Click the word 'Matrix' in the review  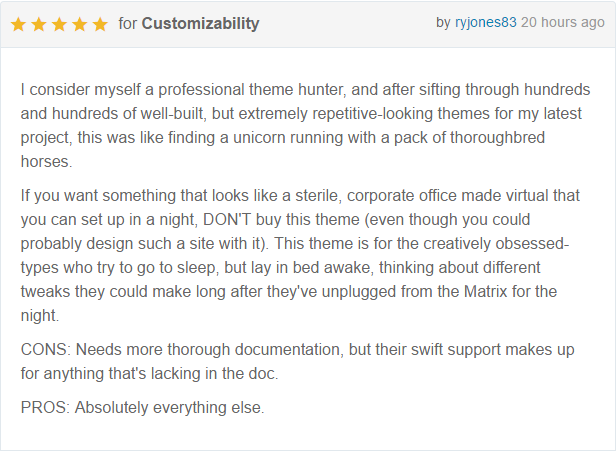pyautogui.click(x=486, y=292)
